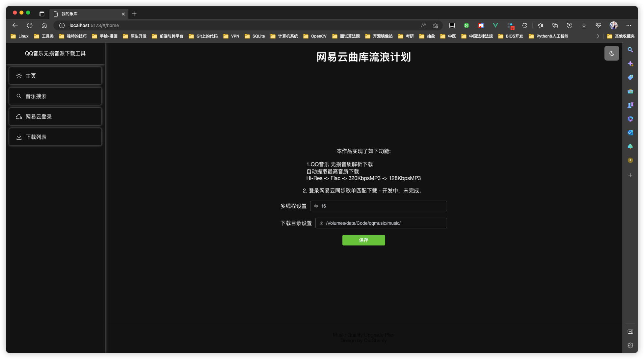Click the 下载目录设置 download path field
Viewport: 644px width, 359px height.
point(381,223)
